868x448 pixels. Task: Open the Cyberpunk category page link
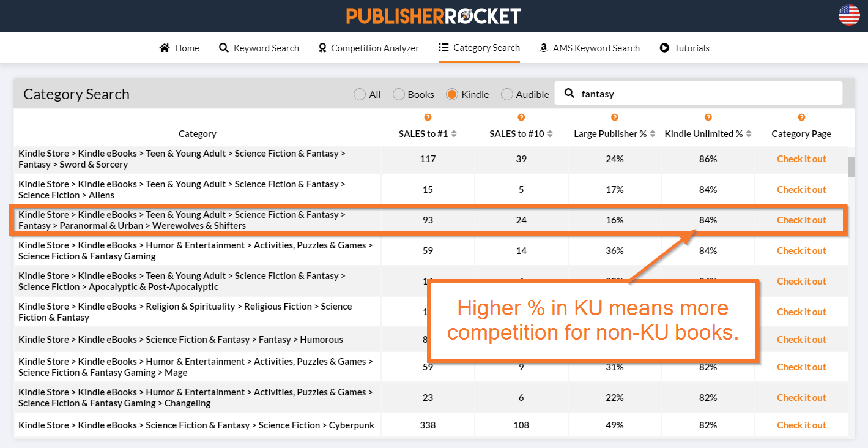coord(801,425)
